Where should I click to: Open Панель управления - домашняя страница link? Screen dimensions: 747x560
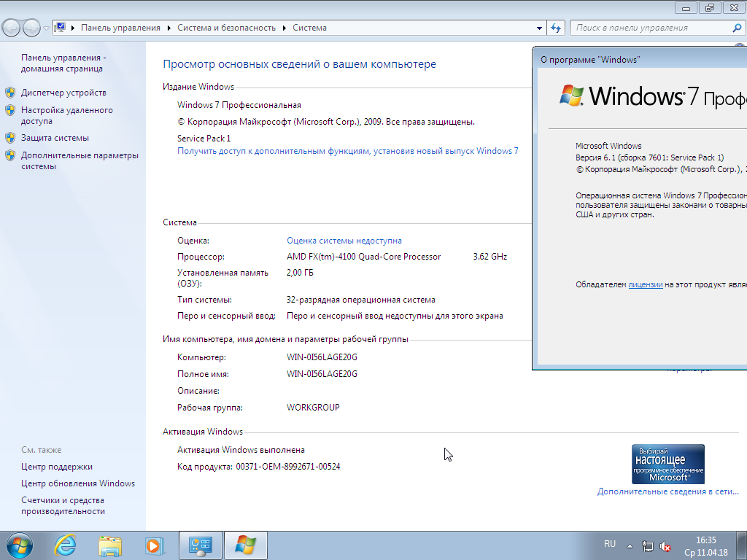pyautogui.click(x=63, y=63)
